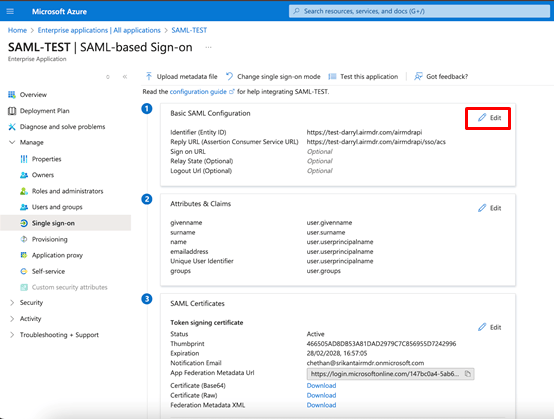Click the Got feedback icon
The width and height of the screenshot is (554, 420).
[418, 76]
